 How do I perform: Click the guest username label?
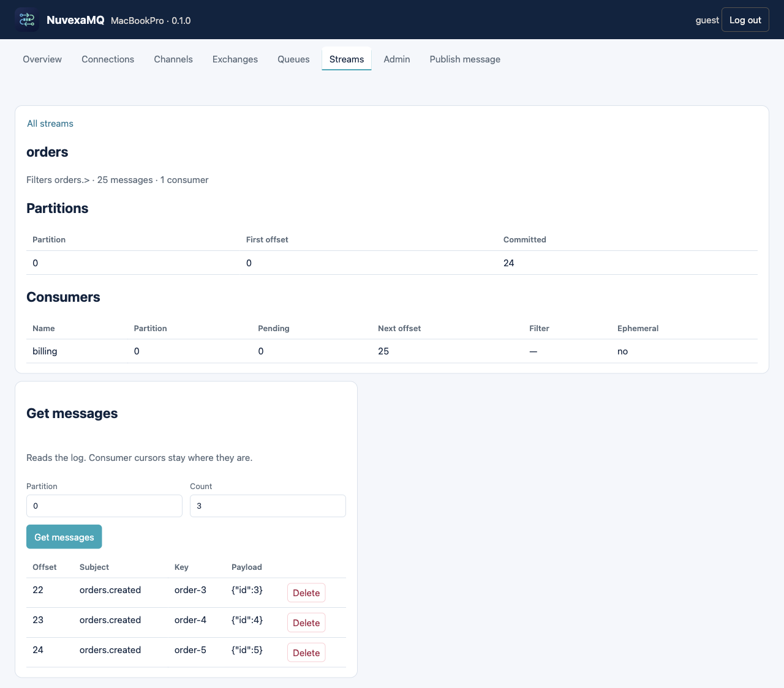coord(707,20)
